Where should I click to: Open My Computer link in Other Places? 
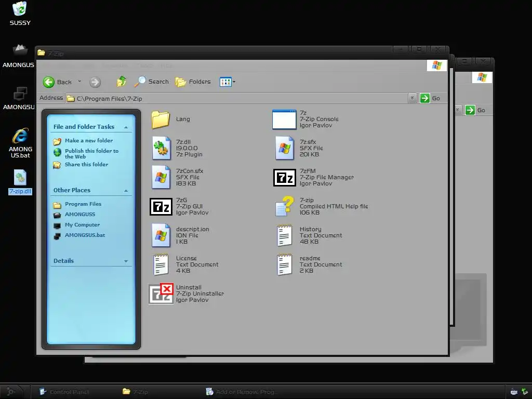point(83,224)
